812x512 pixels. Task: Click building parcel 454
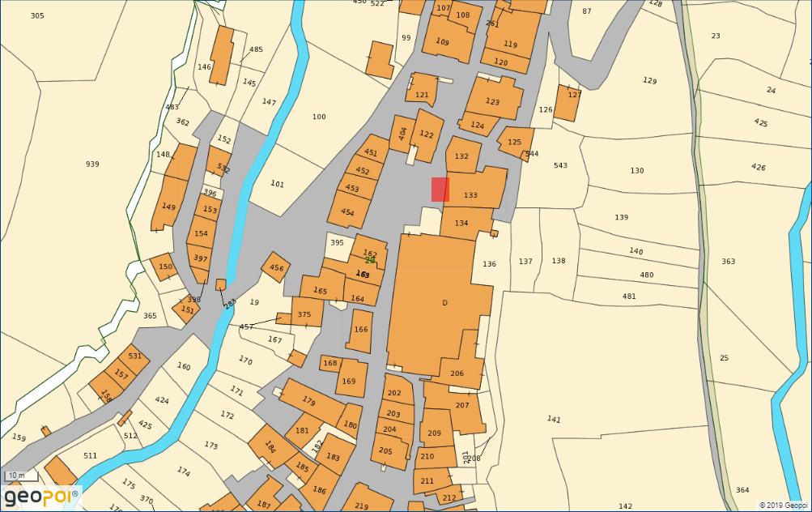pyautogui.click(x=347, y=212)
